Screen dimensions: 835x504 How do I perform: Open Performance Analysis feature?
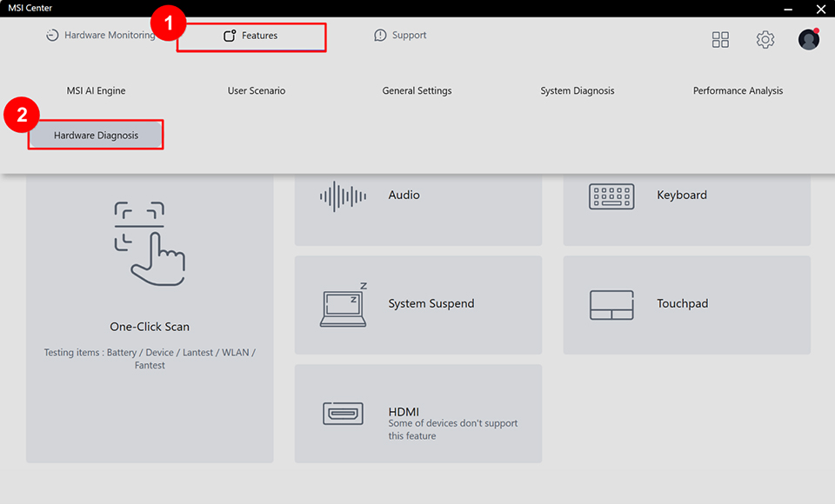pyautogui.click(x=738, y=90)
